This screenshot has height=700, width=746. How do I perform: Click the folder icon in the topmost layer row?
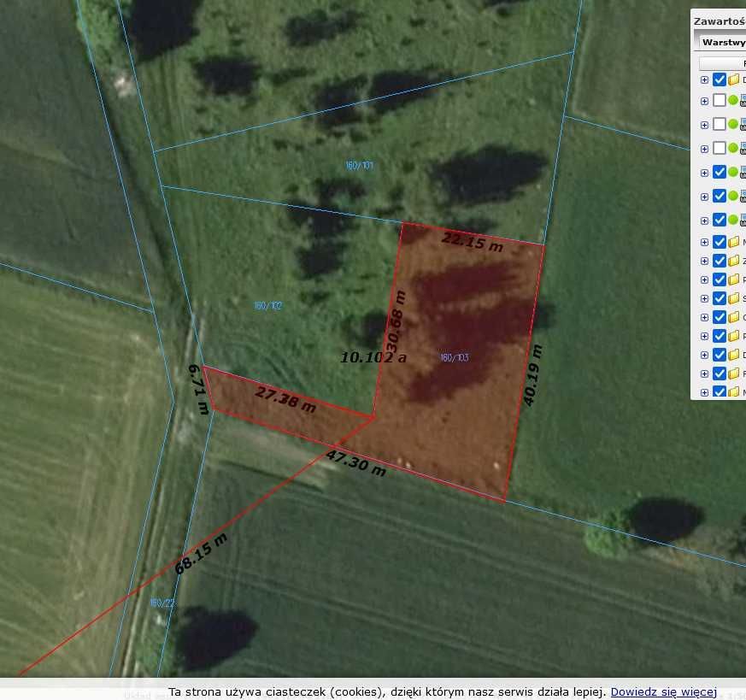(734, 79)
